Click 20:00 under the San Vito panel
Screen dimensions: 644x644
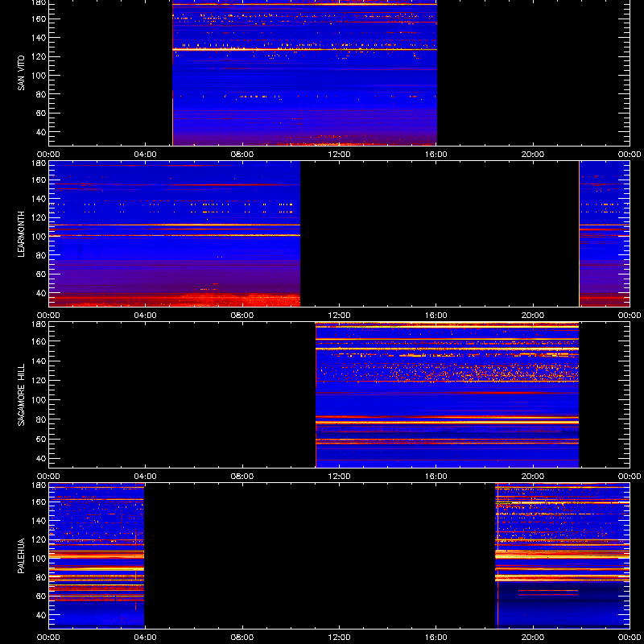tap(533, 155)
